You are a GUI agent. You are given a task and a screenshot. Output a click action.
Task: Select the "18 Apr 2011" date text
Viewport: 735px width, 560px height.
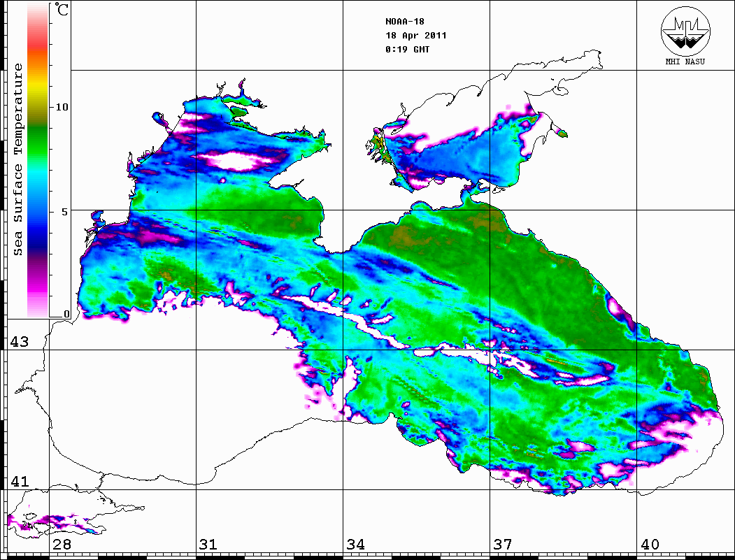416,36
